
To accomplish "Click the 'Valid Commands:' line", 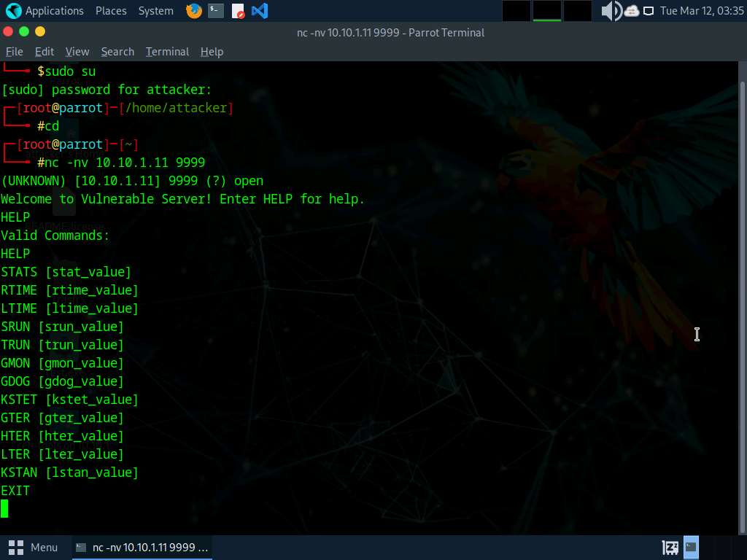I will click(x=55, y=236).
